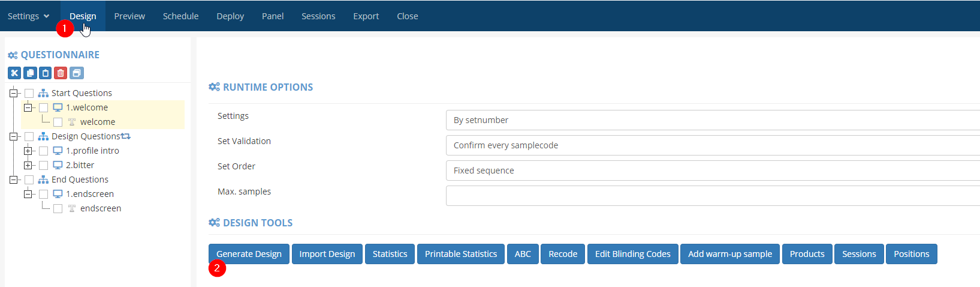The width and height of the screenshot is (980, 287).
Task: Click the Cut scissors icon
Action: coord(14,73)
